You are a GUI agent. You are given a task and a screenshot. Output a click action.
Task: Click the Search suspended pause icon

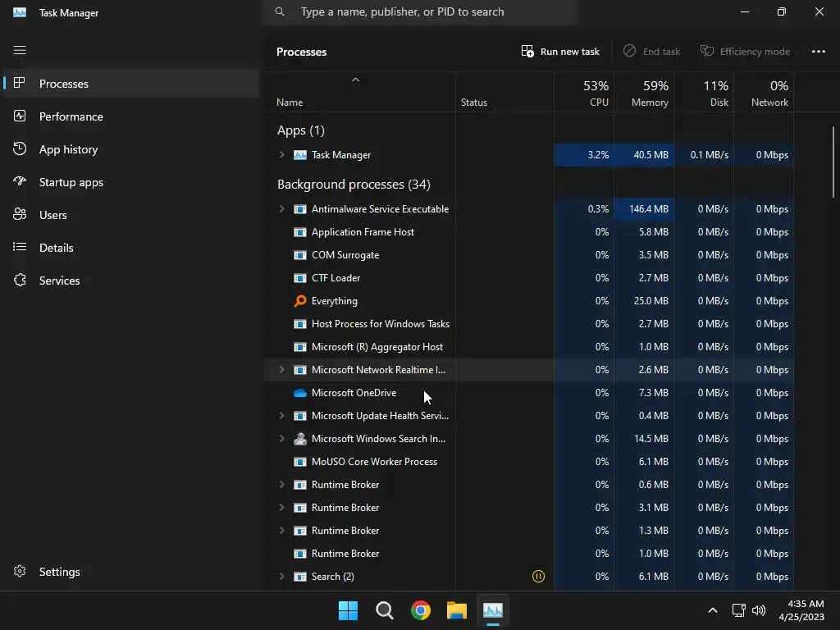point(538,577)
